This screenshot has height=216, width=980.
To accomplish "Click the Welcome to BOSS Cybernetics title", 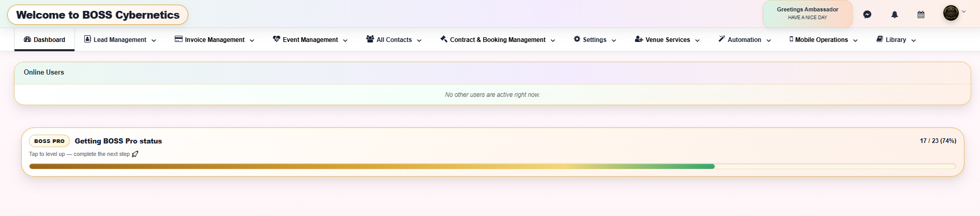I will [98, 15].
